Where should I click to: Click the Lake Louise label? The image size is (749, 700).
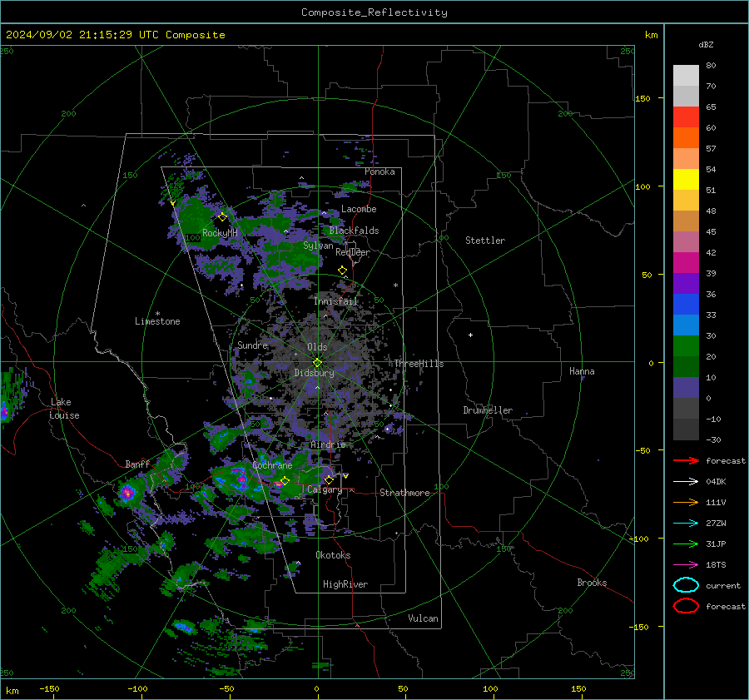click(65, 409)
